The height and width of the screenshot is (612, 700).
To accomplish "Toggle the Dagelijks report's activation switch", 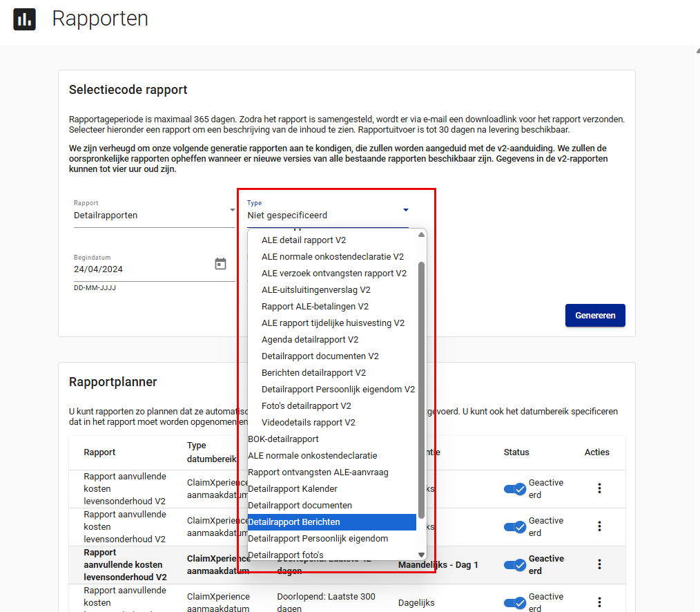I will (x=515, y=602).
